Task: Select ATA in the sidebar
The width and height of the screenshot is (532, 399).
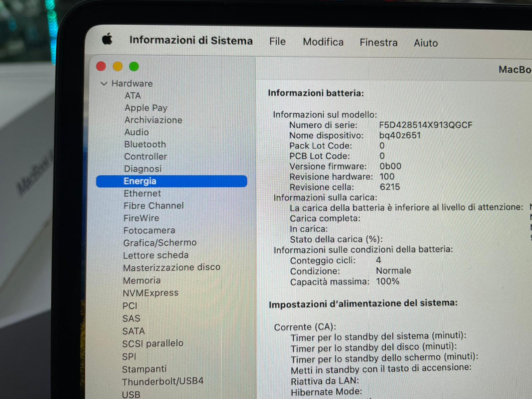Action: [x=133, y=96]
